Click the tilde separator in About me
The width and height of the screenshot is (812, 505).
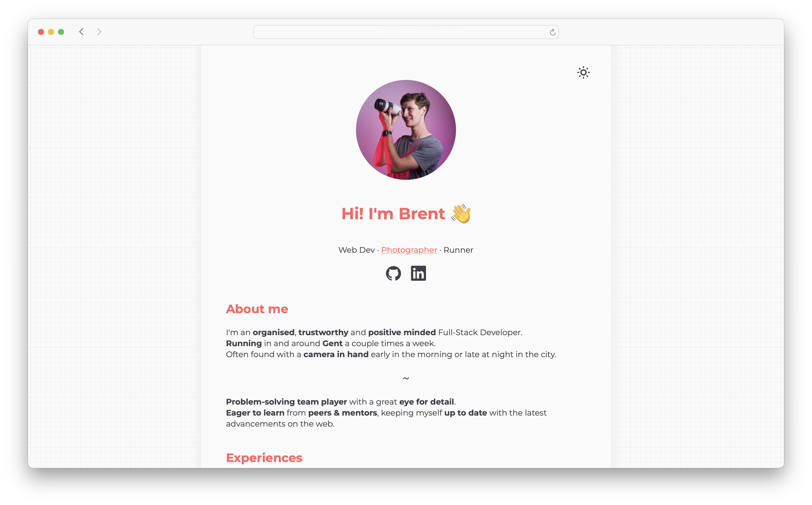(x=406, y=378)
